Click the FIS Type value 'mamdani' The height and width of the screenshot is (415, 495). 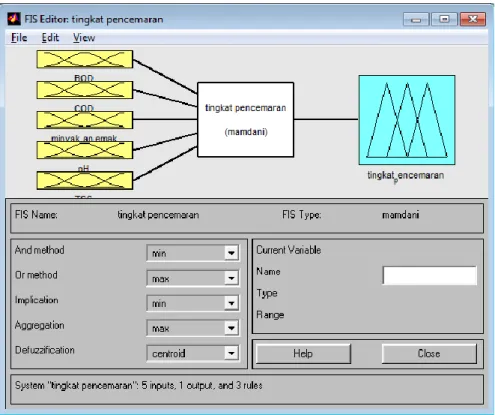click(x=401, y=215)
